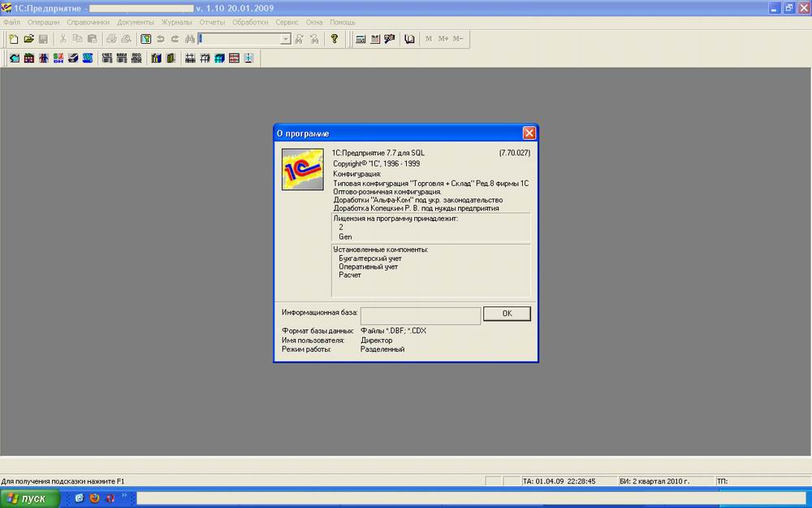Open the Сервис menu
The width and height of the screenshot is (812, 508).
tap(287, 22)
